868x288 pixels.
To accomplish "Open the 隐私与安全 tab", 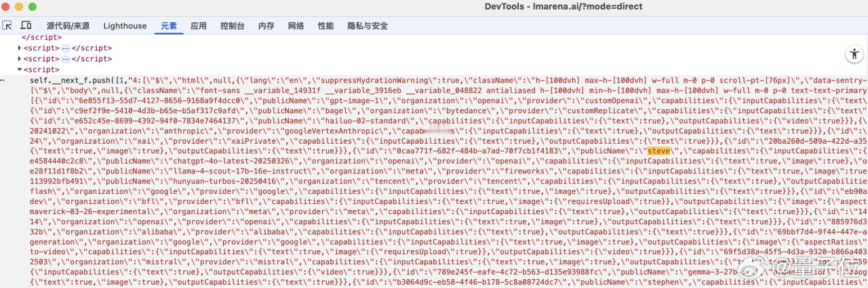I will tap(368, 26).
